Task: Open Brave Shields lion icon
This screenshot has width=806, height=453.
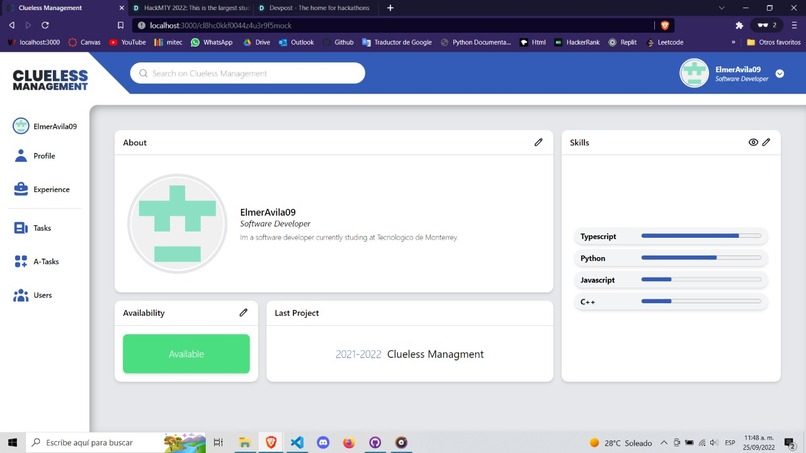Action: coord(665,25)
